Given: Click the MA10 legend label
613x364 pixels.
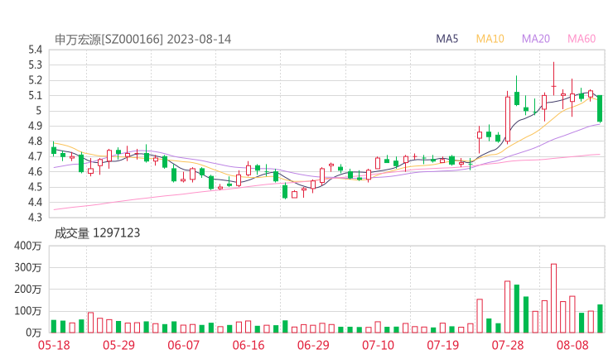Looking at the screenshot, I should pyautogui.click(x=490, y=39).
